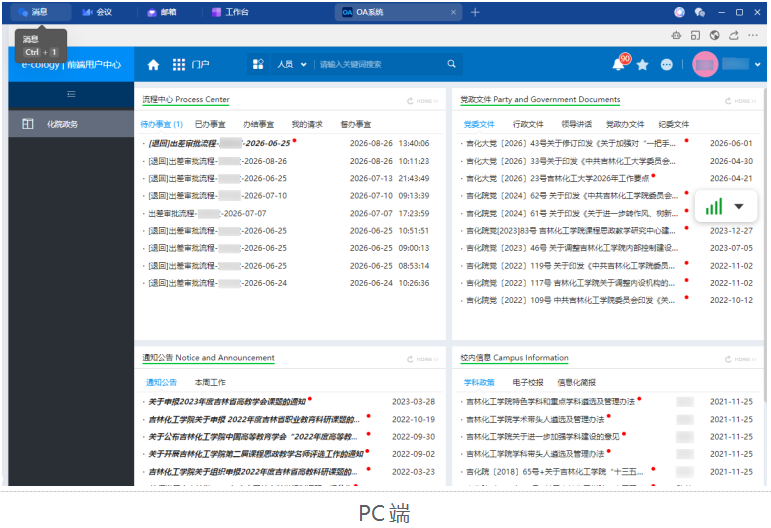
Task: Switch to the 行政文件 tab
Action: pos(528,124)
